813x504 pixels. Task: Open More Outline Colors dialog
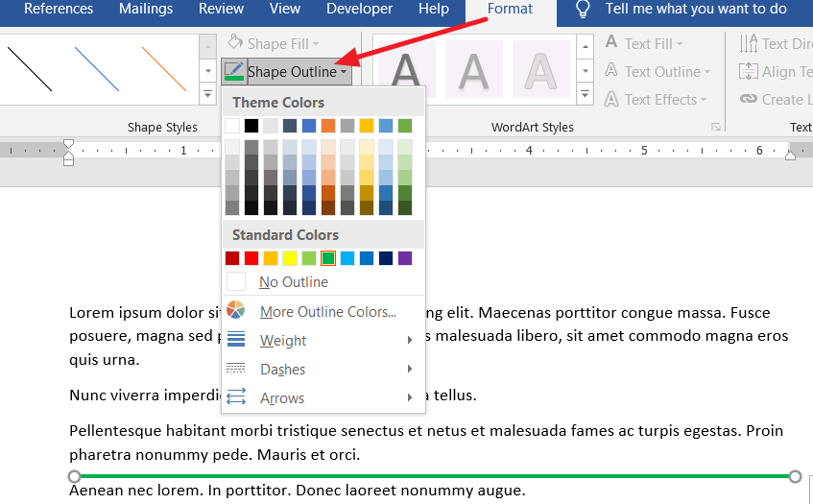tap(323, 312)
